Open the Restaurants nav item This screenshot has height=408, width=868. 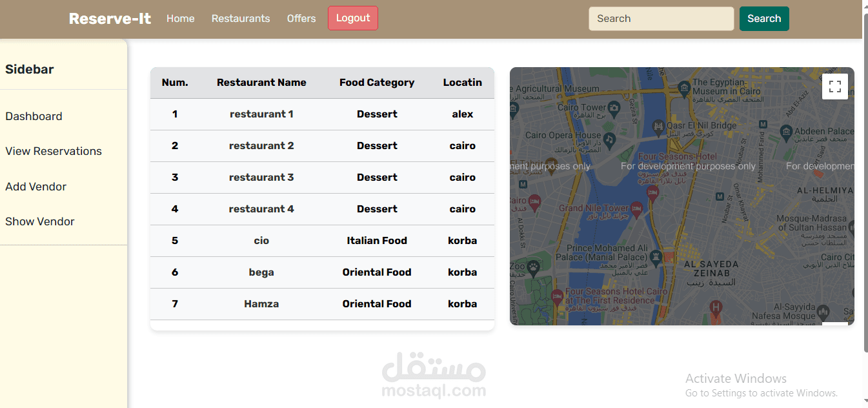point(241,19)
